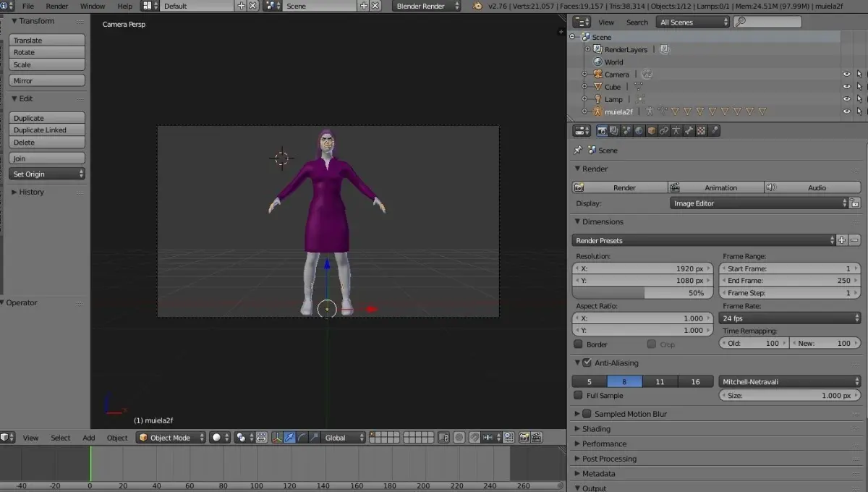Click the World globe icon in outliner
Viewport: 868px width, 492px height.
coord(598,61)
